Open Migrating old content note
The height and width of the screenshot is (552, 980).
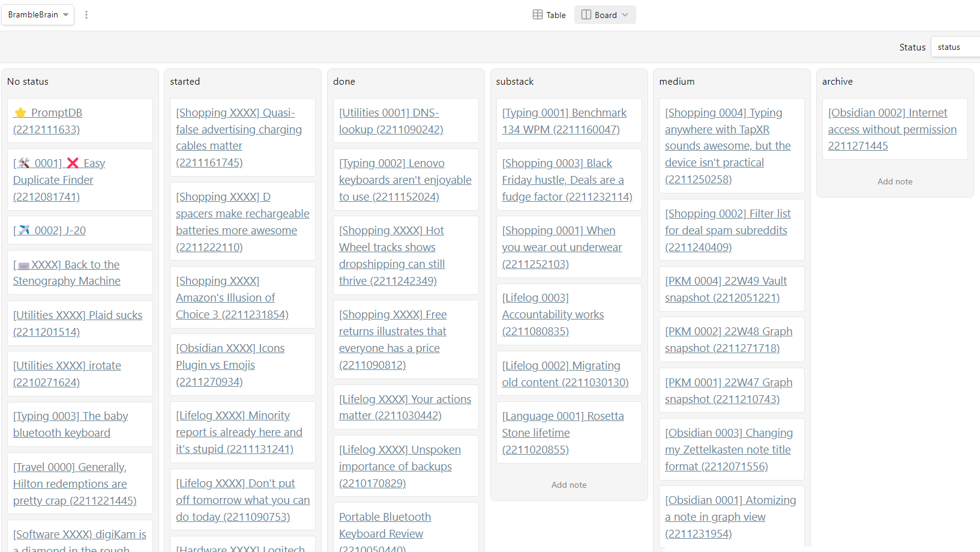click(x=565, y=374)
